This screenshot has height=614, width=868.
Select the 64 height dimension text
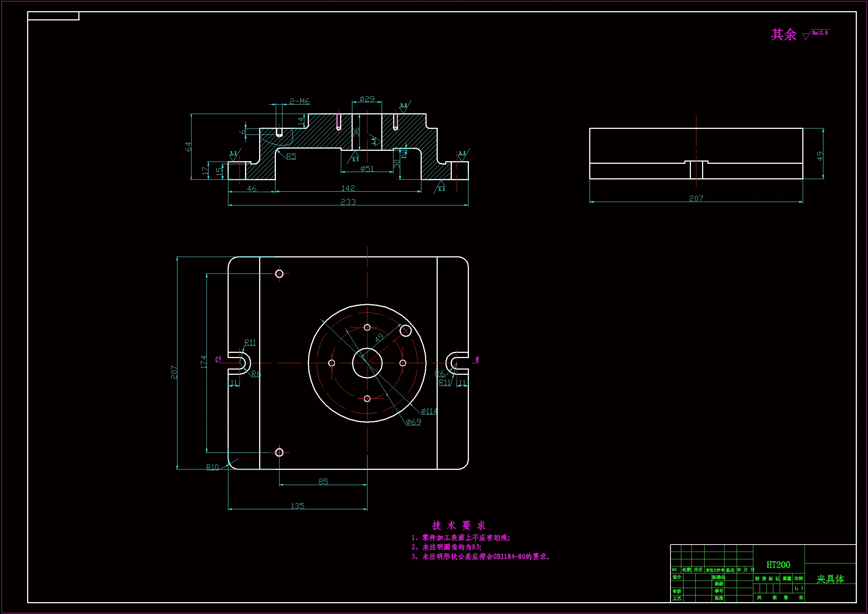(x=188, y=147)
